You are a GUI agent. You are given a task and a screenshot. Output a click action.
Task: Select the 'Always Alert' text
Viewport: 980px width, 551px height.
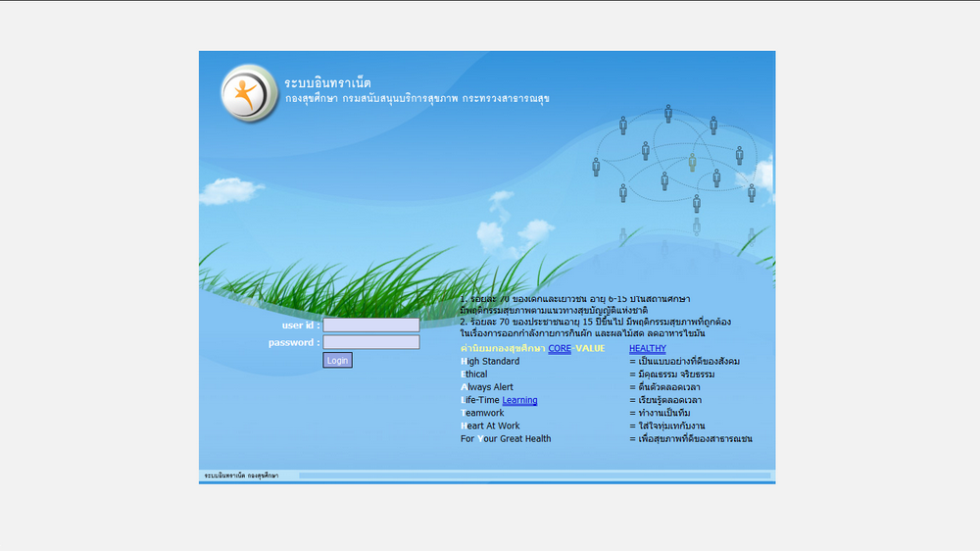[x=487, y=387]
